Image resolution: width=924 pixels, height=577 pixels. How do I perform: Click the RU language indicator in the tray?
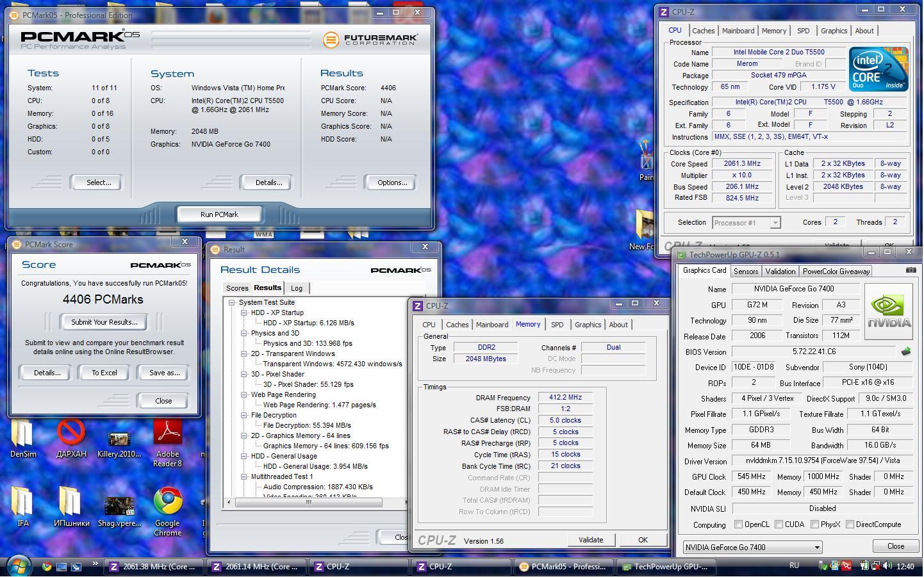794,565
